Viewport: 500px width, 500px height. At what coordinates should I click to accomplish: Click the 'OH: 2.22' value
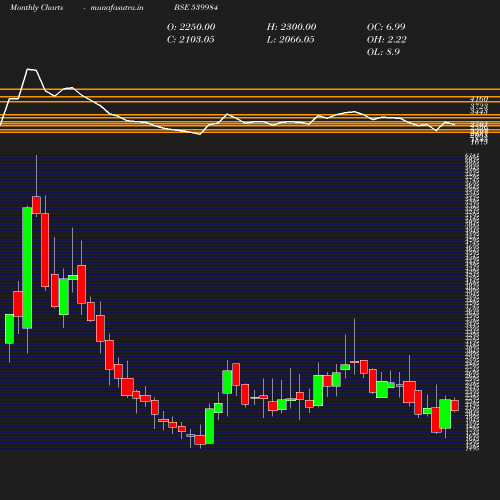[387, 39]
